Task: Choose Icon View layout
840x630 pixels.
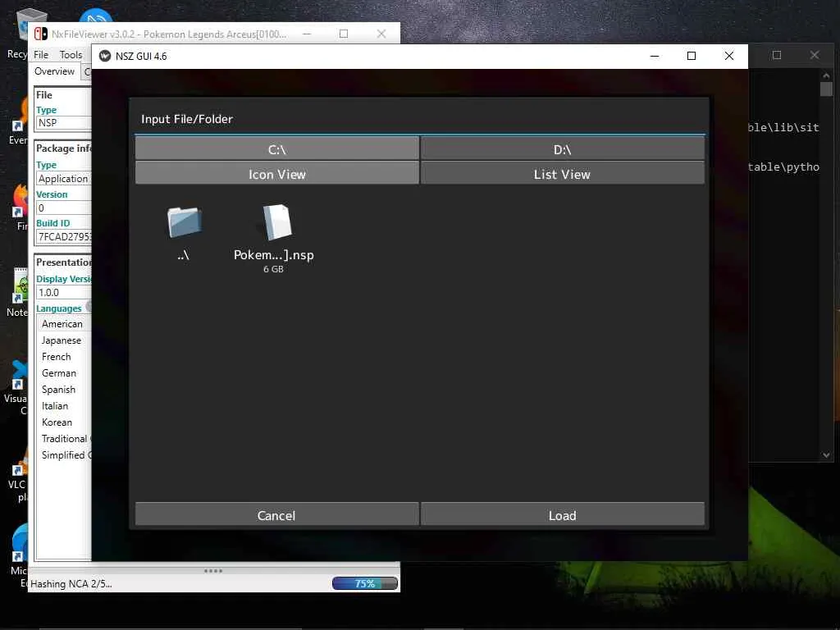Action: point(277,173)
